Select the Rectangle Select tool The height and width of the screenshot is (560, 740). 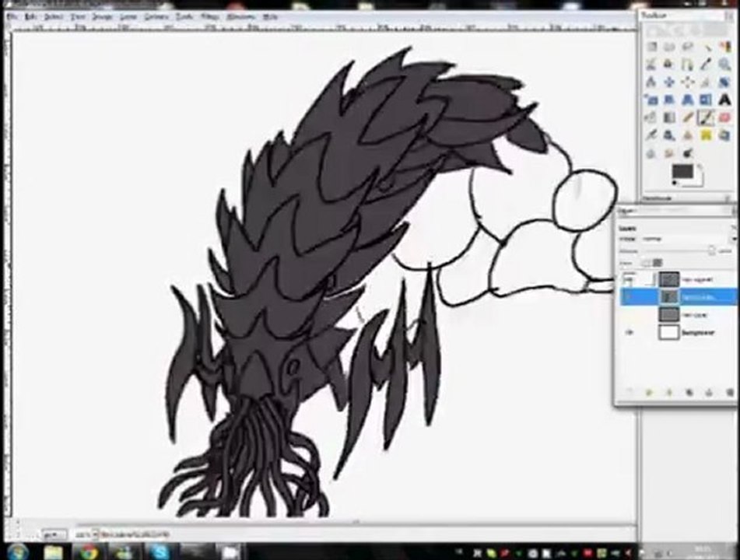coord(652,47)
